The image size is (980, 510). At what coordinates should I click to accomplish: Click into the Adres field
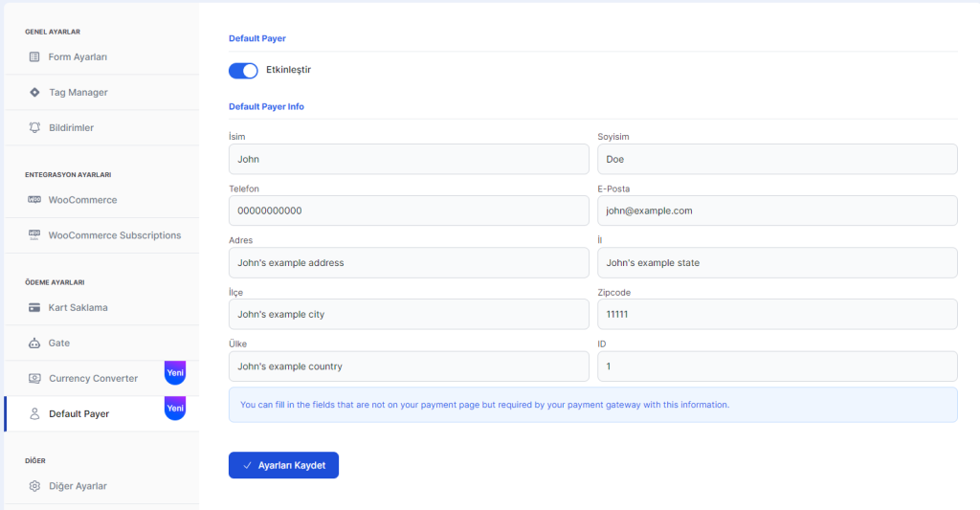click(409, 262)
